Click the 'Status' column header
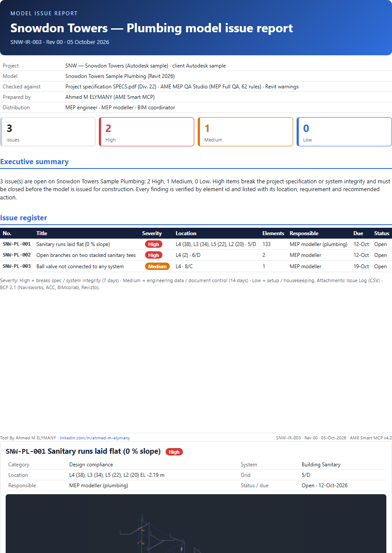The image size is (392, 553). tap(382, 233)
